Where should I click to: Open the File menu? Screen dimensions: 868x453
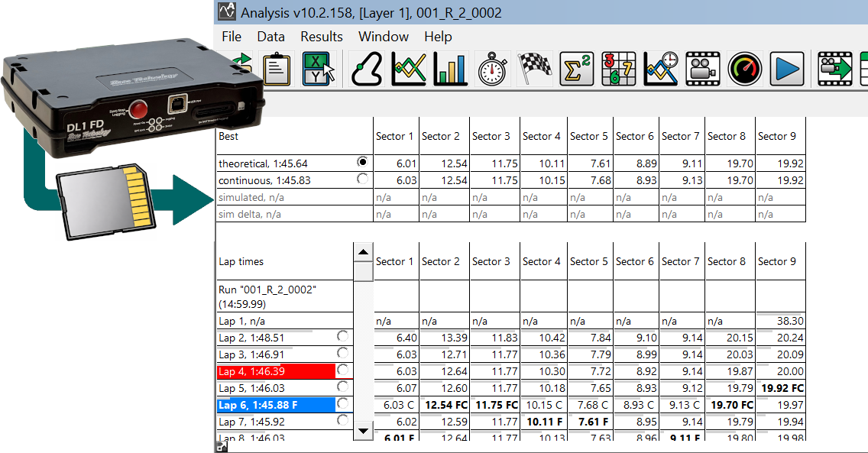(232, 37)
